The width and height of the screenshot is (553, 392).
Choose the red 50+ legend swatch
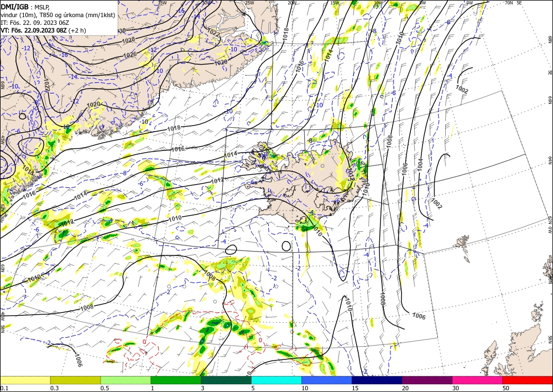528,380
